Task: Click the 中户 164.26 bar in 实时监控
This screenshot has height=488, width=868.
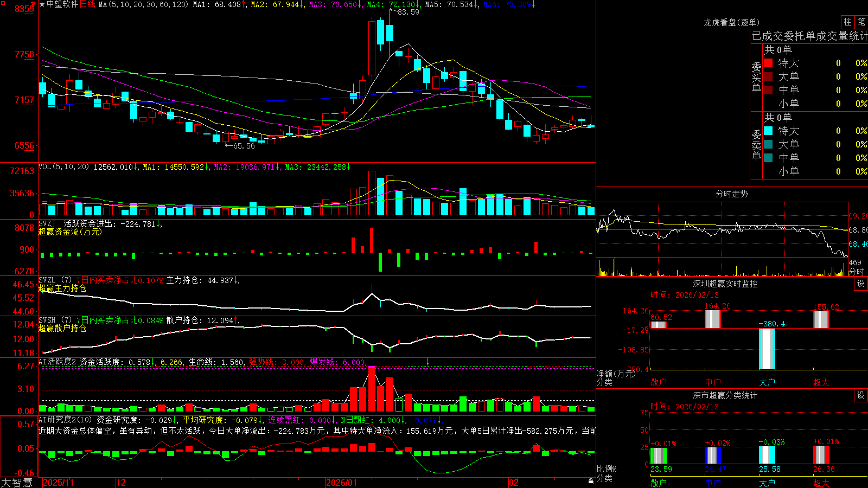Action: tap(713, 319)
